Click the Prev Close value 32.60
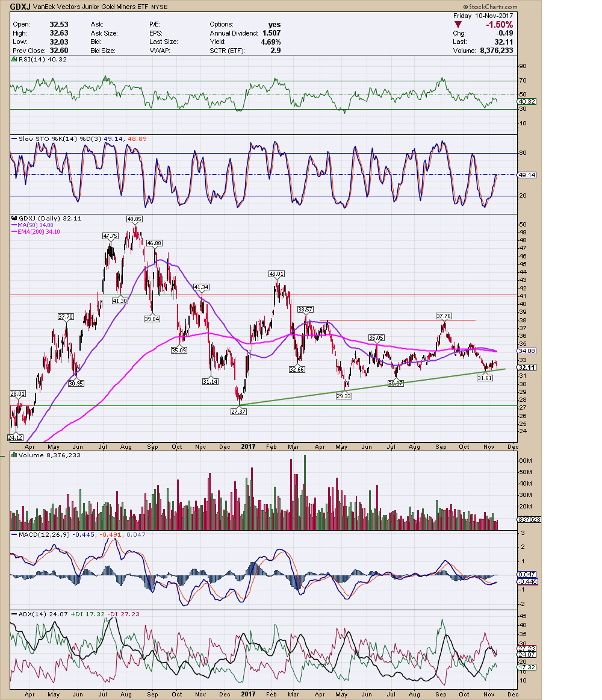Screen dimensions: 602x700 [x=59, y=51]
